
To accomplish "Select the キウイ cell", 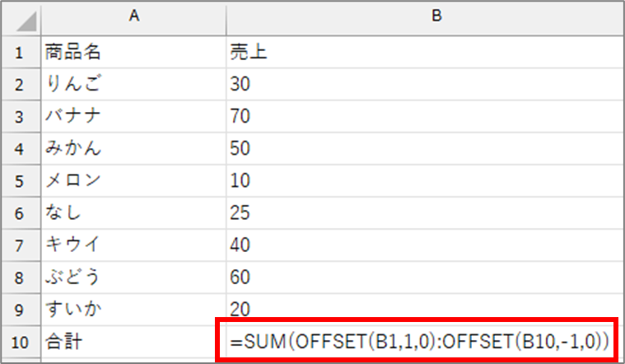I will tap(133, 245).
